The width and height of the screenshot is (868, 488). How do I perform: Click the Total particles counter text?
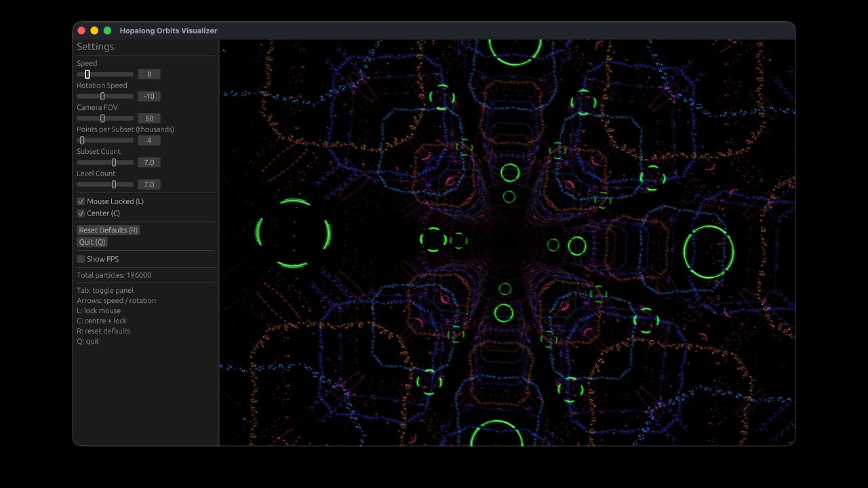pyautogui.click(x=114, y=275)
